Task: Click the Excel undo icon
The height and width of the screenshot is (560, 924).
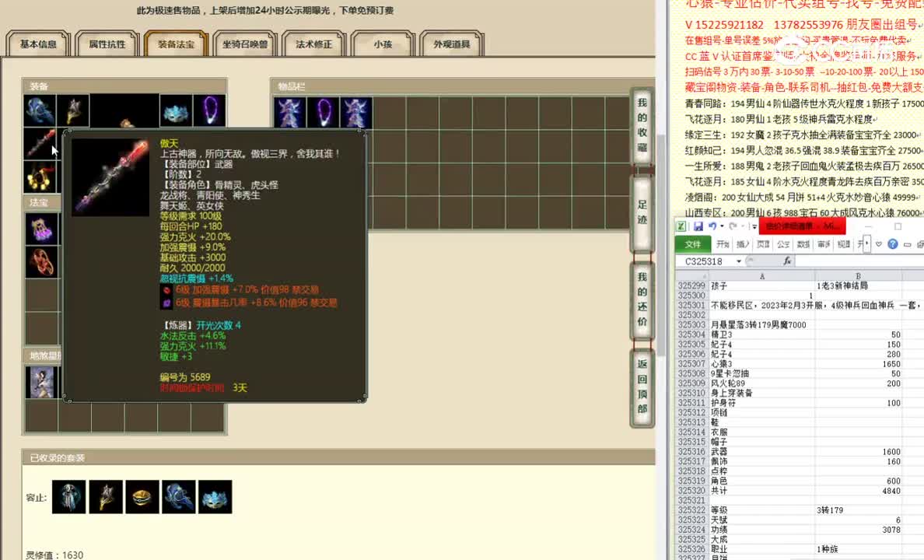Action: click(712, 226)
